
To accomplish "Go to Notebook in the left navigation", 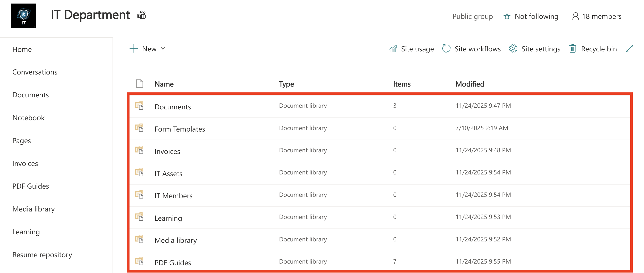I will click(x=28, y=118).
